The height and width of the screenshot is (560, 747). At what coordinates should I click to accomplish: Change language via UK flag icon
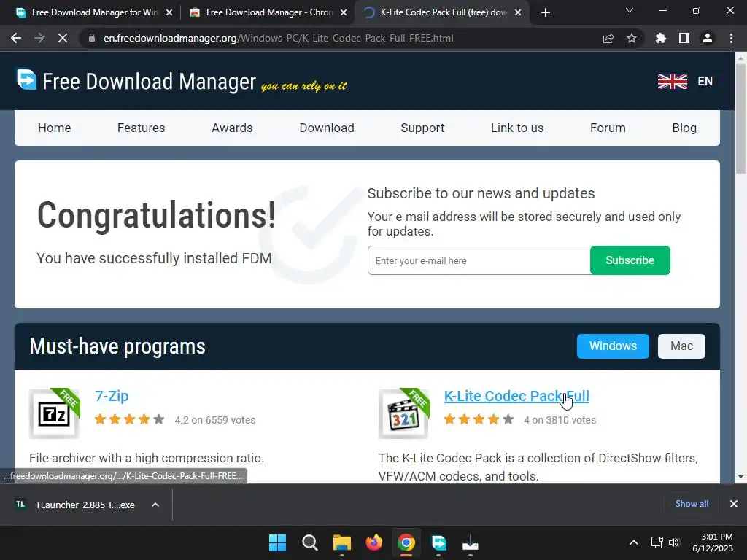[x=672, y=82]
